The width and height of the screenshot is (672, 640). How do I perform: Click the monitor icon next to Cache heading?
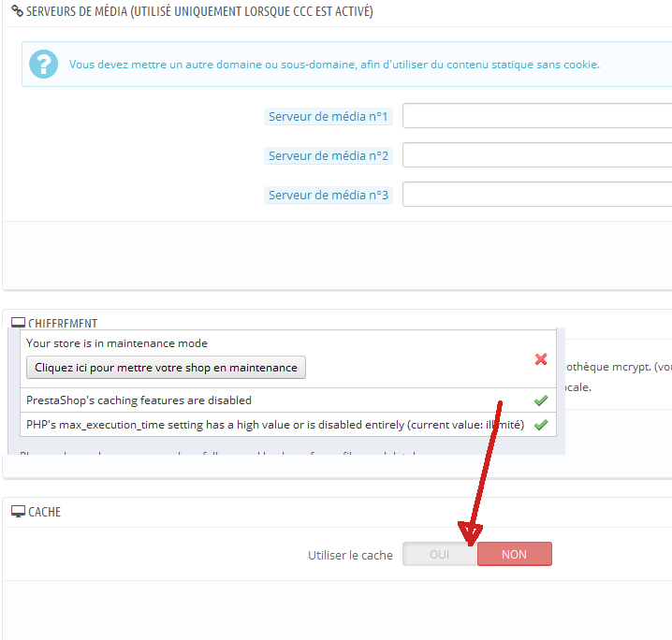[18, 512]
